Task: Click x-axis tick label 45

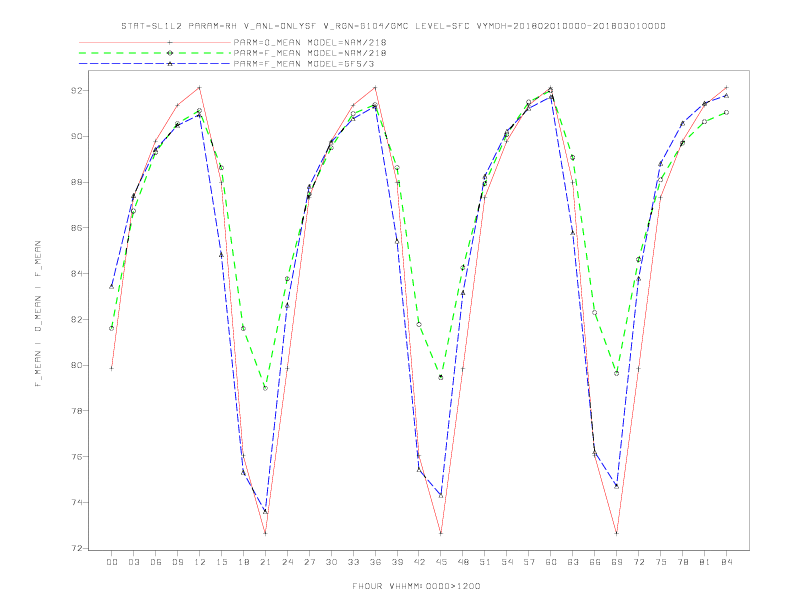Action: point(441,562)
